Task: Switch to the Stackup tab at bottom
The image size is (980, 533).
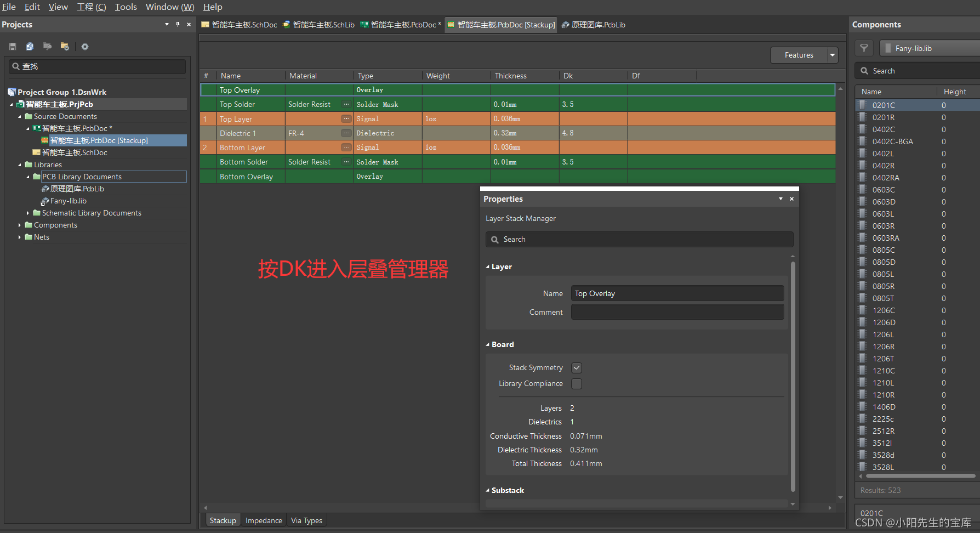Action: (223, 520)
